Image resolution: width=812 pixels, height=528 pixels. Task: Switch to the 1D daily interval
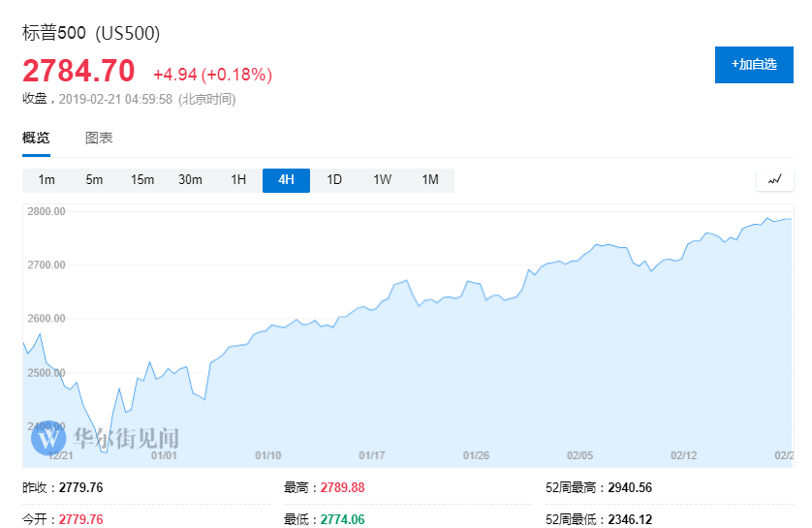pos(334,180)
